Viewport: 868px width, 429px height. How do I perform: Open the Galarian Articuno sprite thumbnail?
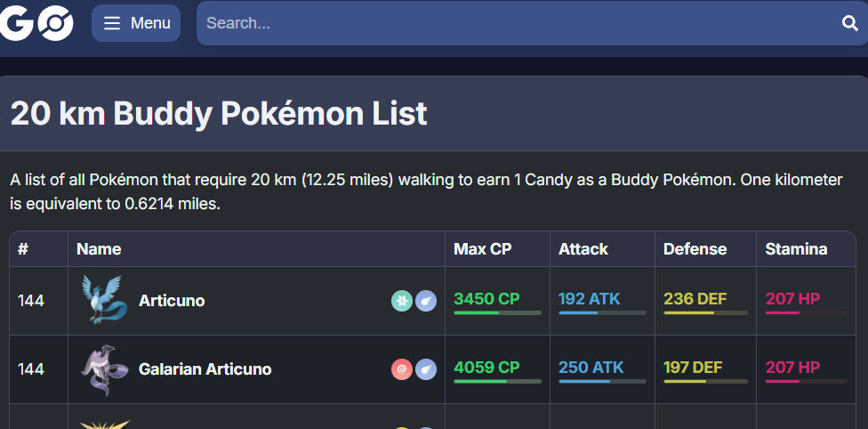coord(104,369)
